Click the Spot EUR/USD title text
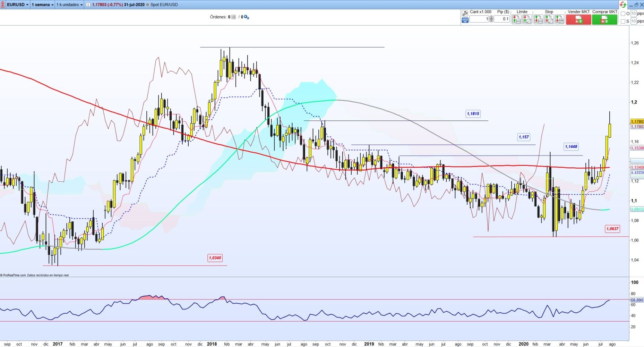 164,5
